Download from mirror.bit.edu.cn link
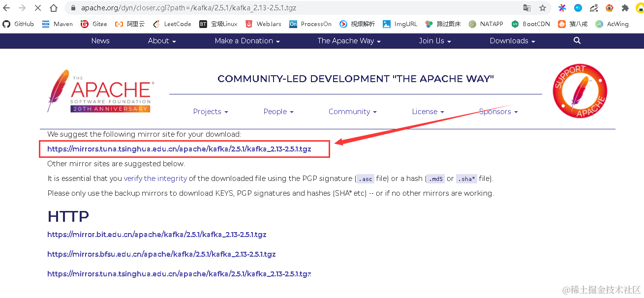Image resolution: width=644 pixels, height=298 pixels. [x=157, y=235]
